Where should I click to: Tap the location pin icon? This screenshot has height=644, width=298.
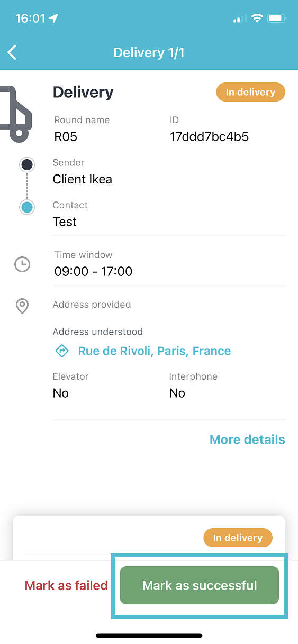[x=22, y=306]
